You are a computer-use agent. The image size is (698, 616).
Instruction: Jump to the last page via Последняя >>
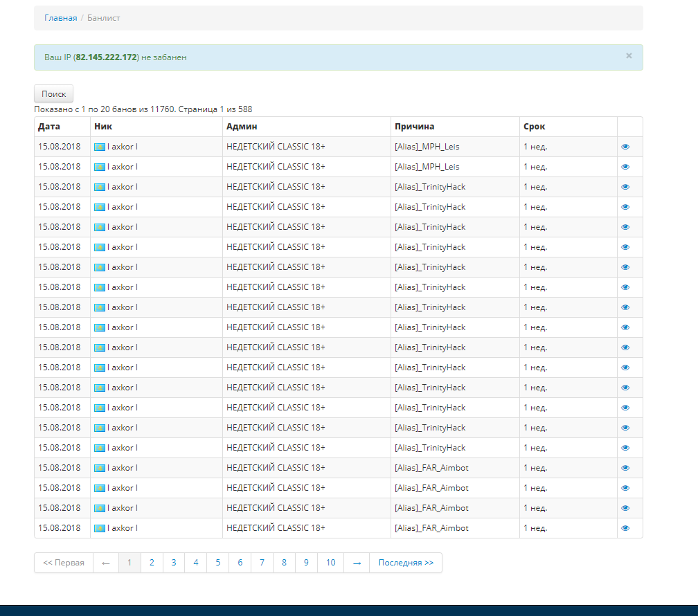406,563
